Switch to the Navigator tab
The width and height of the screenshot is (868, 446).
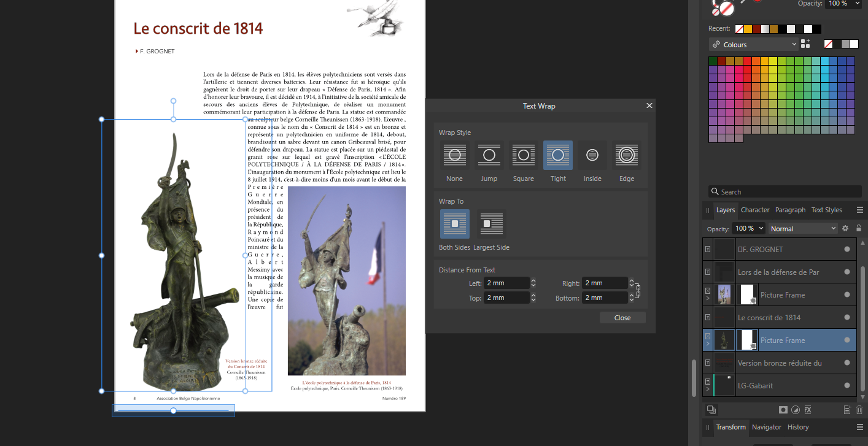767,427
